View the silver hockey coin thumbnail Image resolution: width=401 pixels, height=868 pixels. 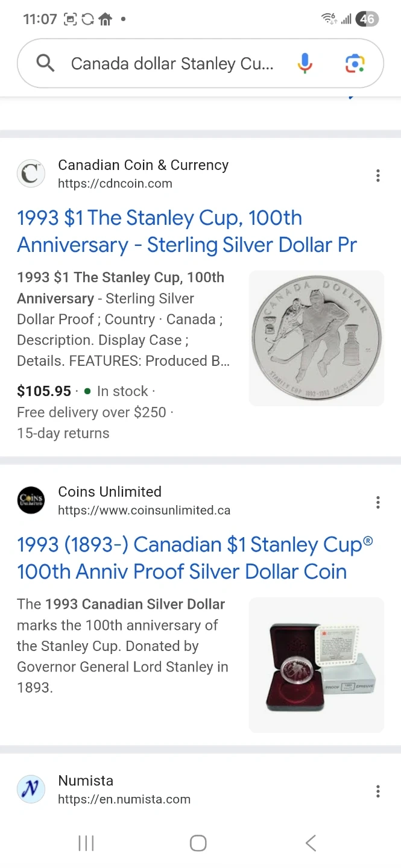316,338
